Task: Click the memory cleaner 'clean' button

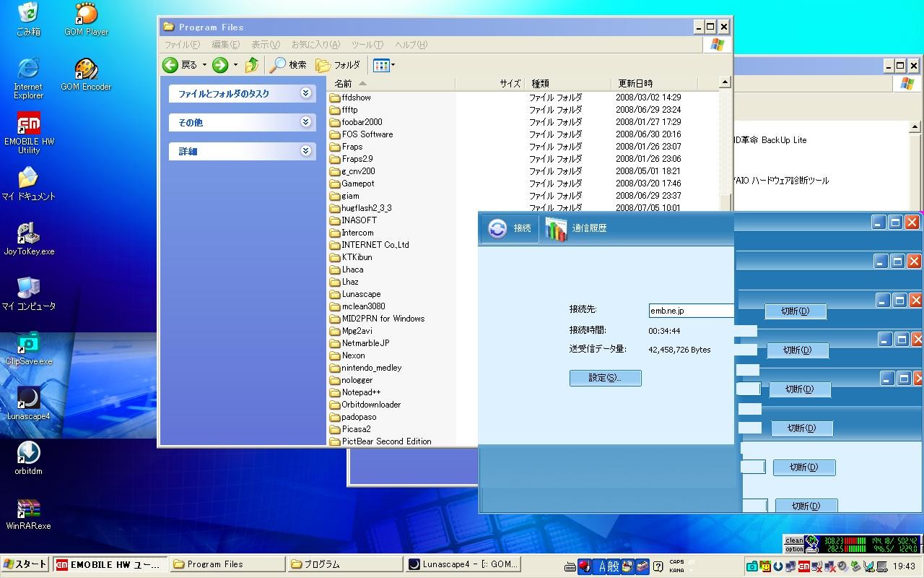Action: 793,540
